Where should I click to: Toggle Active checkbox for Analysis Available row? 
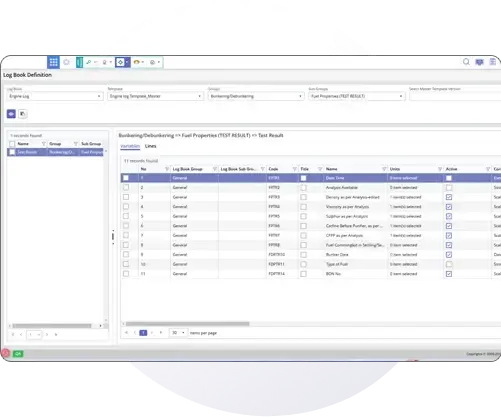[449, 188]
